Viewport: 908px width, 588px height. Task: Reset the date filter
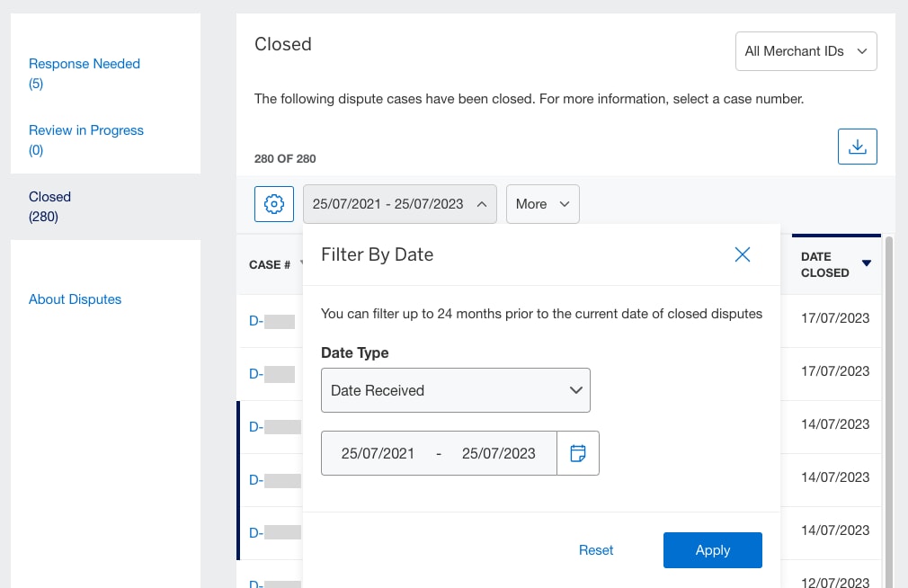pyautogui.click(x=595, y=549)
